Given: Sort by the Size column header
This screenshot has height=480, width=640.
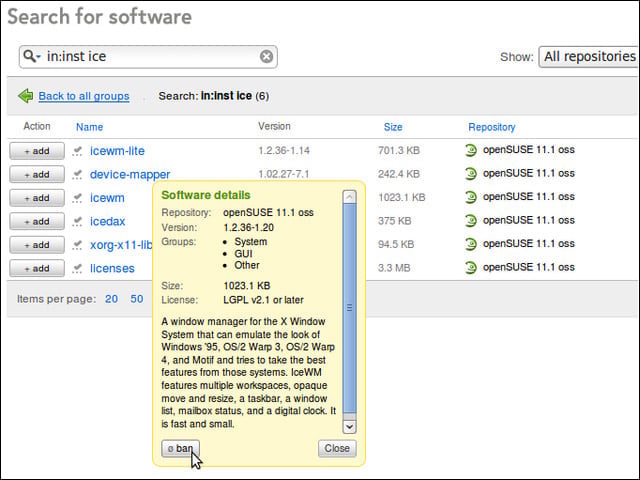Looking at the screenshot, I should 393,127.
